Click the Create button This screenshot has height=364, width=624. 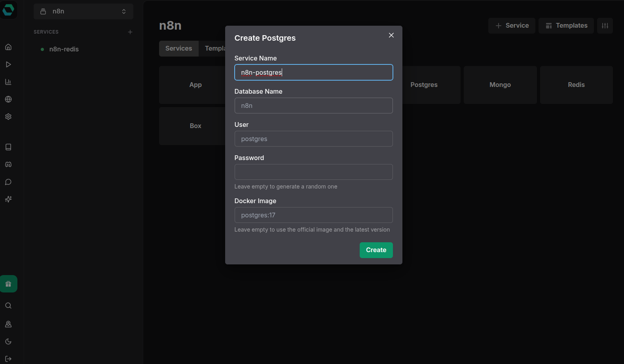point(376,250)
